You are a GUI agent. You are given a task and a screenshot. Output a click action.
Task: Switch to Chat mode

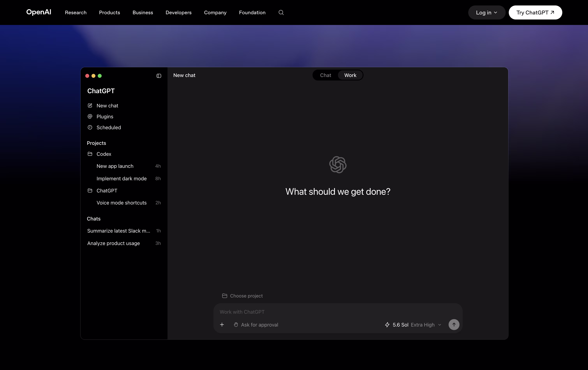(x=326, y=75)
